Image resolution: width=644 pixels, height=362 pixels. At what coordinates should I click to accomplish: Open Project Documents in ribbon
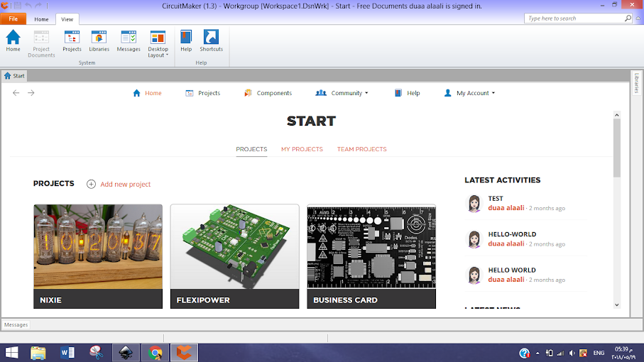(x=41, y=43)
